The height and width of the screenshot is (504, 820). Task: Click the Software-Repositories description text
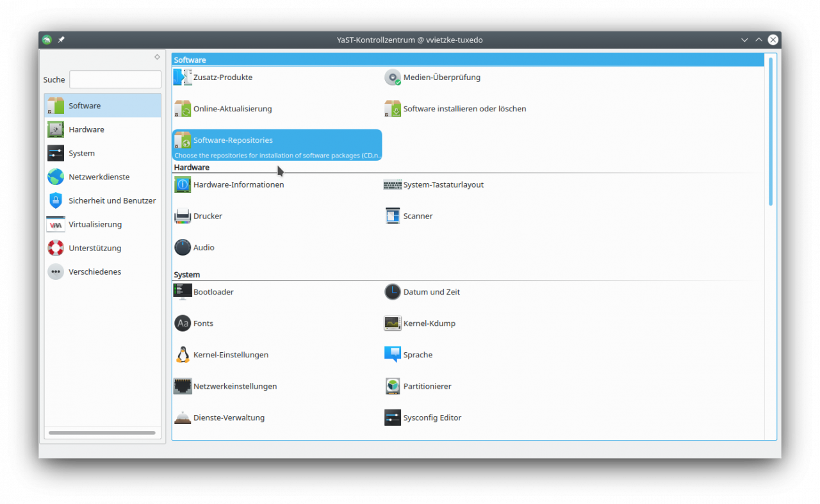(277, 155)
